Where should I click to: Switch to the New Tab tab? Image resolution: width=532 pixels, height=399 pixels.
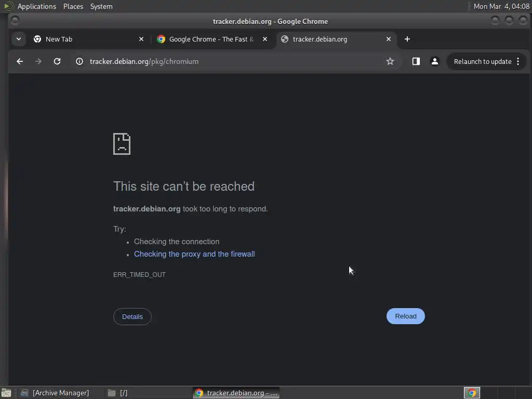(88, 39)
